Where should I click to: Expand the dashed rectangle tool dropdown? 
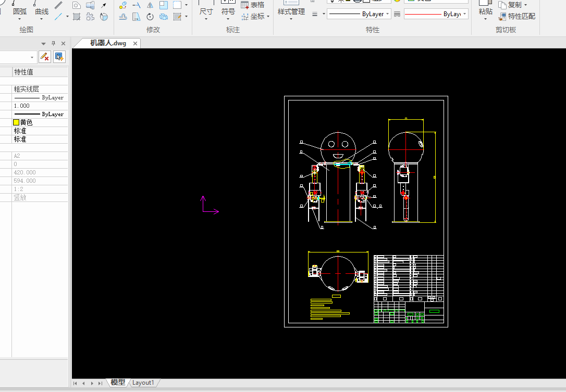pyautogui.click(x=186, y=5)
